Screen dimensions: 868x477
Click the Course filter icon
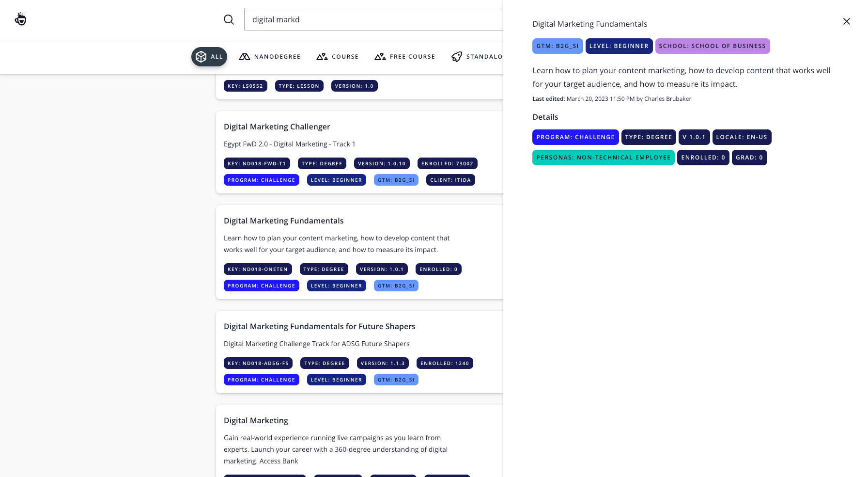322,57
